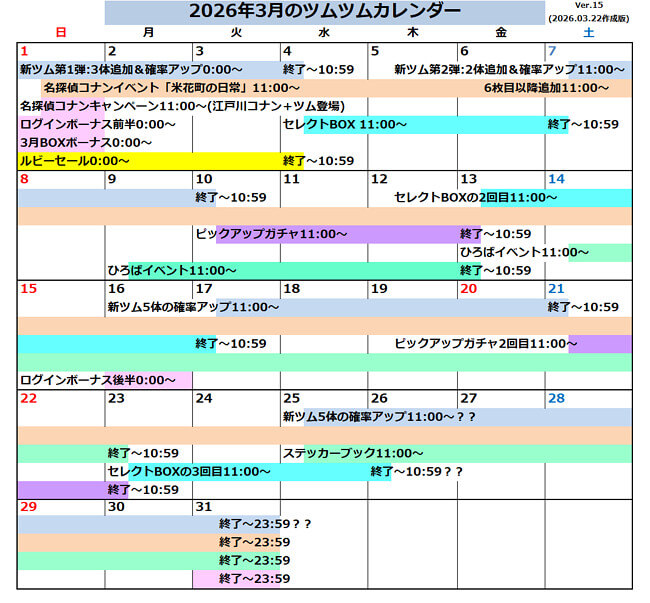Select the ログインボーナス前半0:00～ entry
The image size is (650, 603).
pyautogui.click(x=98, y=125)
